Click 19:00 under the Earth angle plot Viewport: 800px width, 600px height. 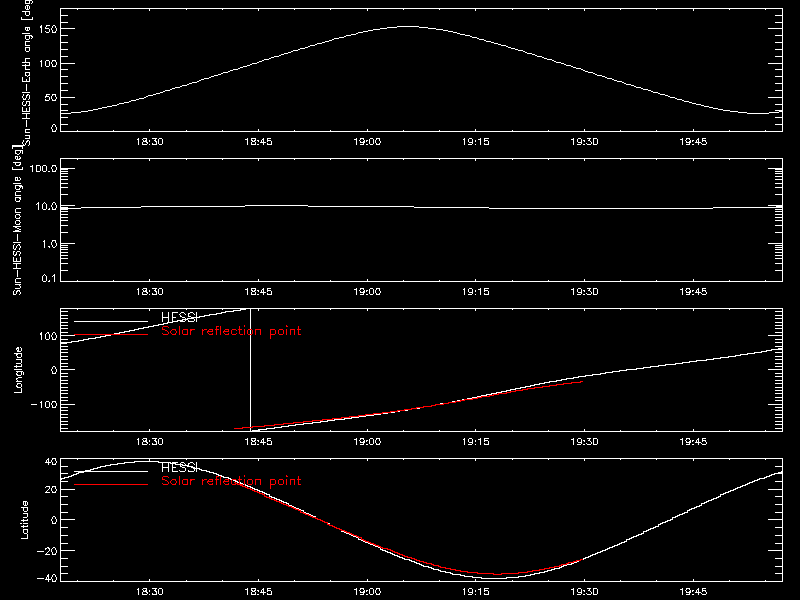pos(367,142)
